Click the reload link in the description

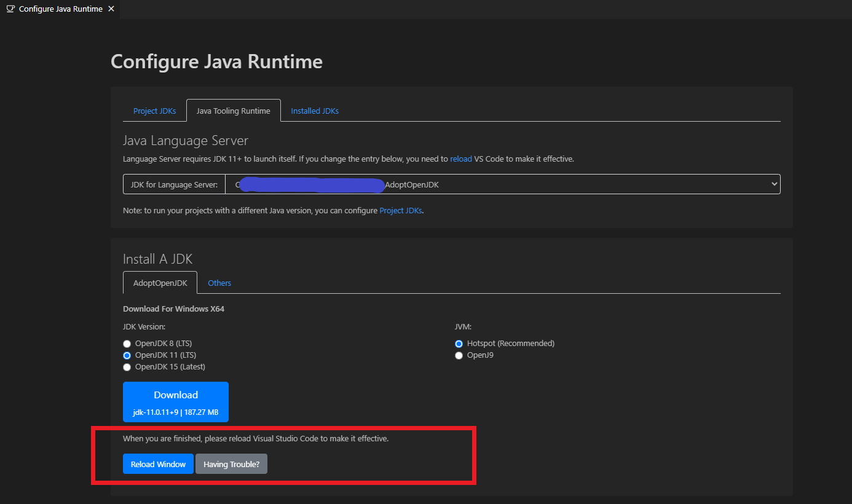pyautogui.click(x=461, y=159)
